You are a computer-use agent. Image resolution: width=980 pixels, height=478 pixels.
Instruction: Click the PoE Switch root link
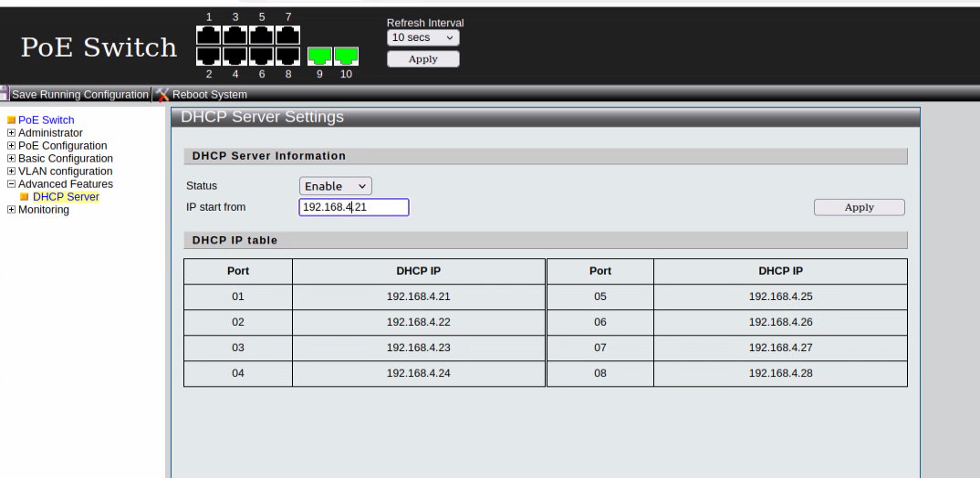[46, 120]
